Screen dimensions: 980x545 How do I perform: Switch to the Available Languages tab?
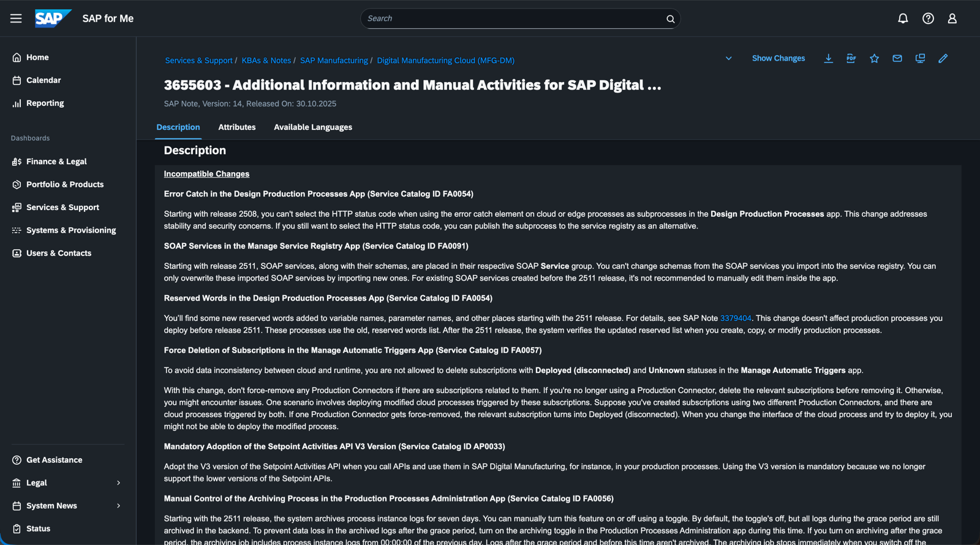[313, 127]
